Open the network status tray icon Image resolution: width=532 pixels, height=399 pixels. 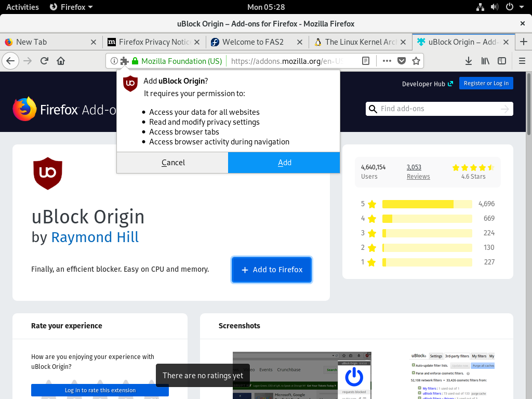(x=480, y=7)
